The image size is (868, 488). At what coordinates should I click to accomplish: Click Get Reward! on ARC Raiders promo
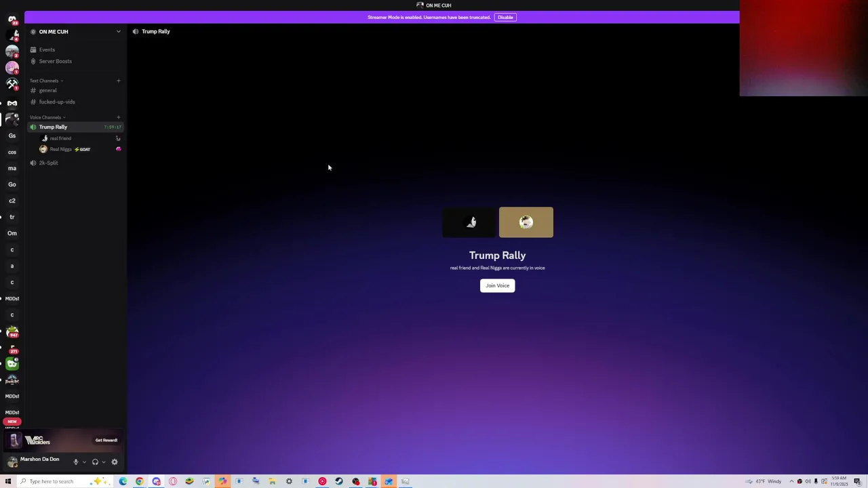[x=106, y=441]
